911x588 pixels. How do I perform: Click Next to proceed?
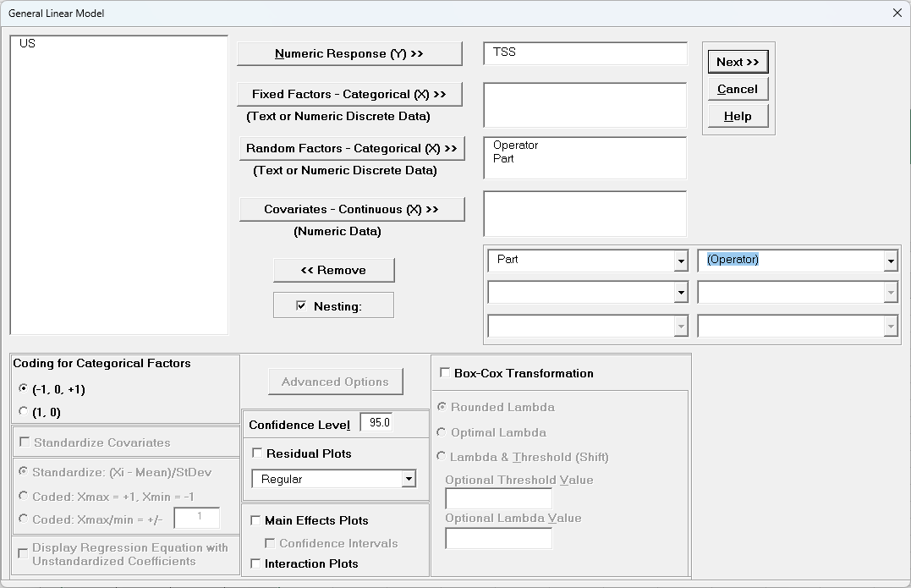tap(738, 62)
